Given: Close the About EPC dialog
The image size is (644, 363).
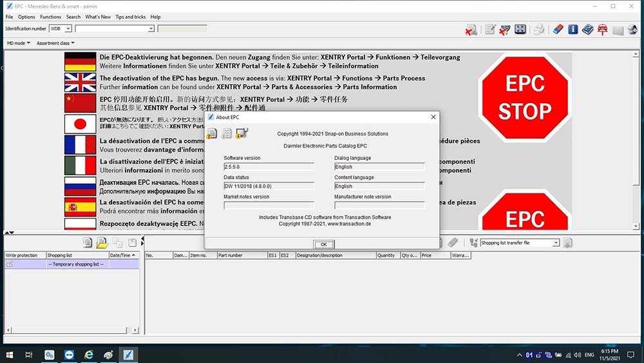Looking at the screenshot, I should coord(433,117).
